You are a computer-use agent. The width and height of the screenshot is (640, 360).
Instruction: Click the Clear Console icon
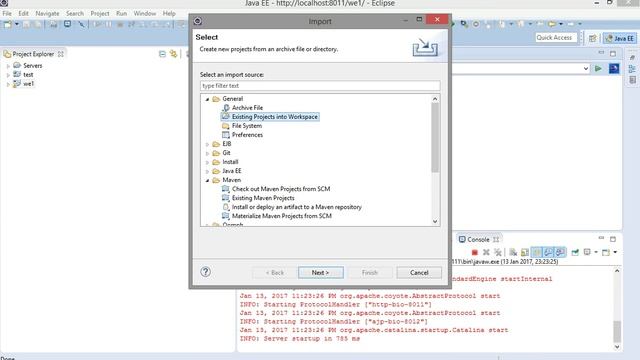(x=513, y=252)
